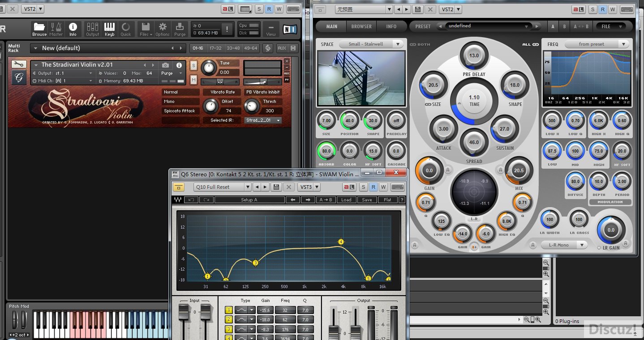This screenshot has width=644, height=340.
Task: Switch to the reverb BROWSER tab
Action: 361,26
